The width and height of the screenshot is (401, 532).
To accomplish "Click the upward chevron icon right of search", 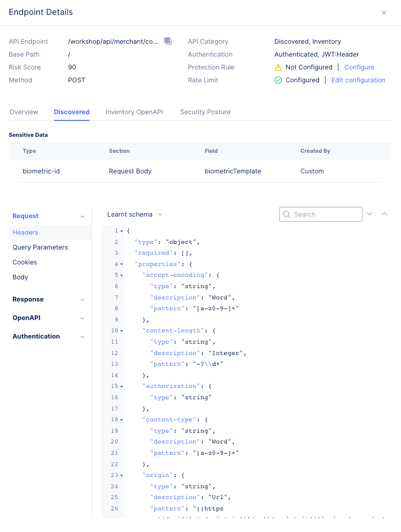I will tap(385, 214).
